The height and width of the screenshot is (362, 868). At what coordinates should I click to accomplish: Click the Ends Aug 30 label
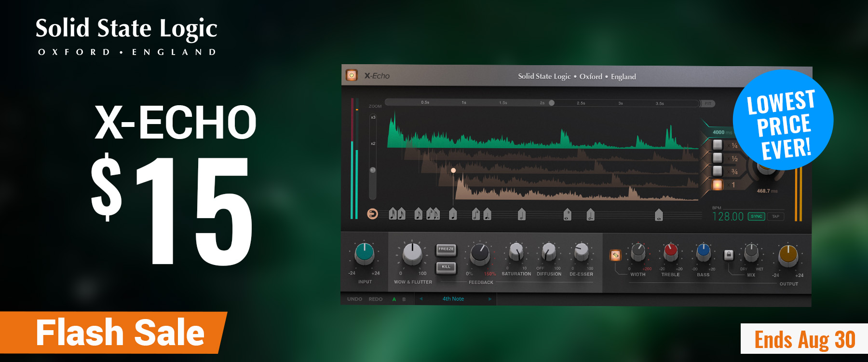coord(804,340)
